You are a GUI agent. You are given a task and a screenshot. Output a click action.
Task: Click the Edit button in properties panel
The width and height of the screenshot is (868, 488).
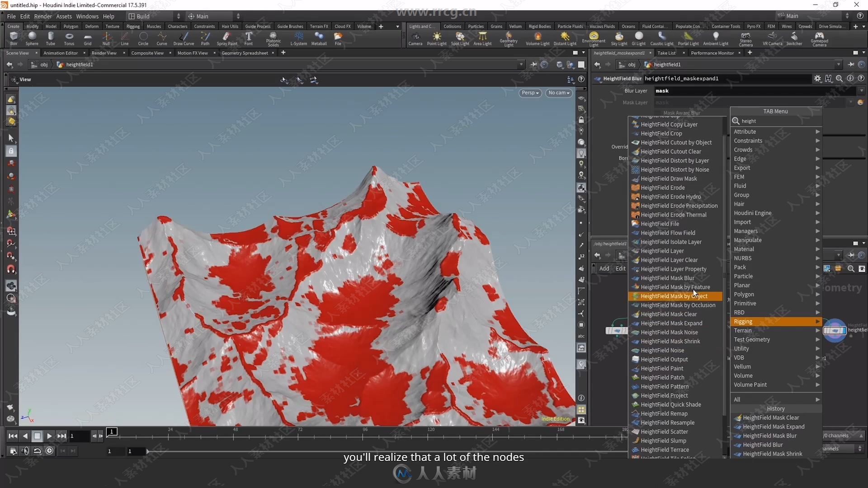pos(620,268)
